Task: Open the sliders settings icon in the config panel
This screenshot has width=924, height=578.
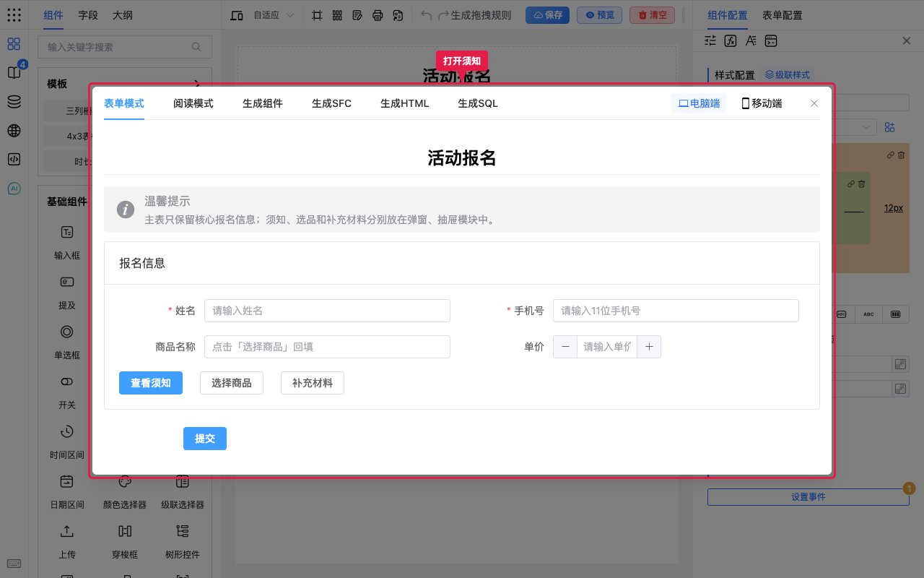Action: [x=710, y=40]
